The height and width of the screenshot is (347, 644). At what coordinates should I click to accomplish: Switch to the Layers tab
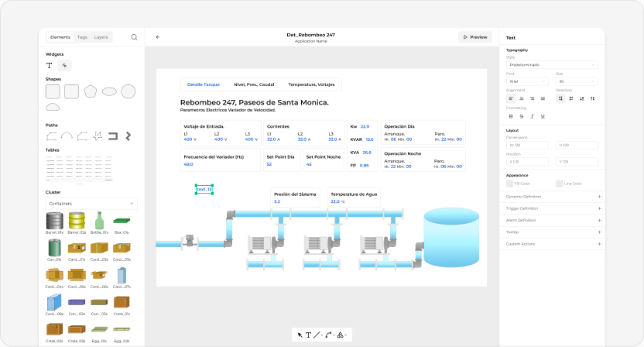point(101,37)
